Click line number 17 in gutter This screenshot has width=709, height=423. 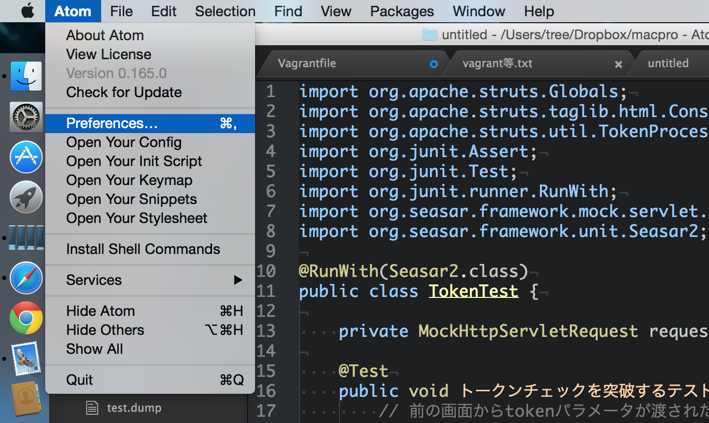coord(266,411)
